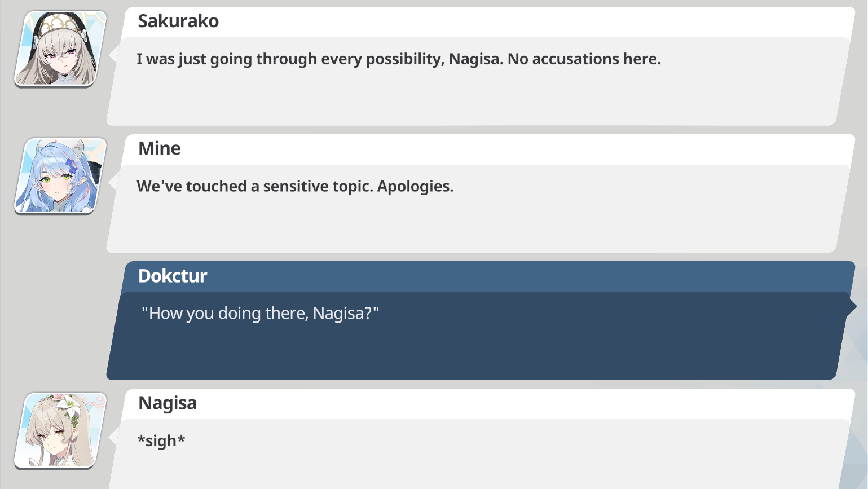Click Sakurako's character portrait
The height and width of the screenshot is (489, 868).
[x=60, y=49]
